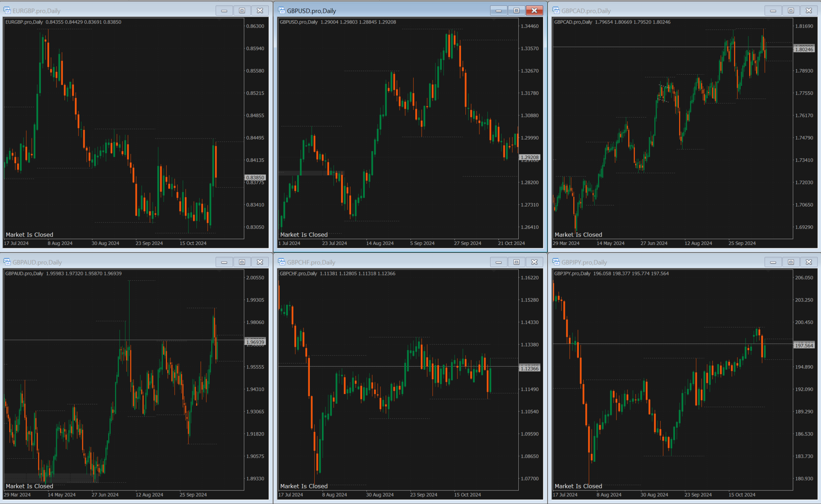
Task: Click 21 Oct 2024 on GBPUSD time axis
Action: point(511,243)
